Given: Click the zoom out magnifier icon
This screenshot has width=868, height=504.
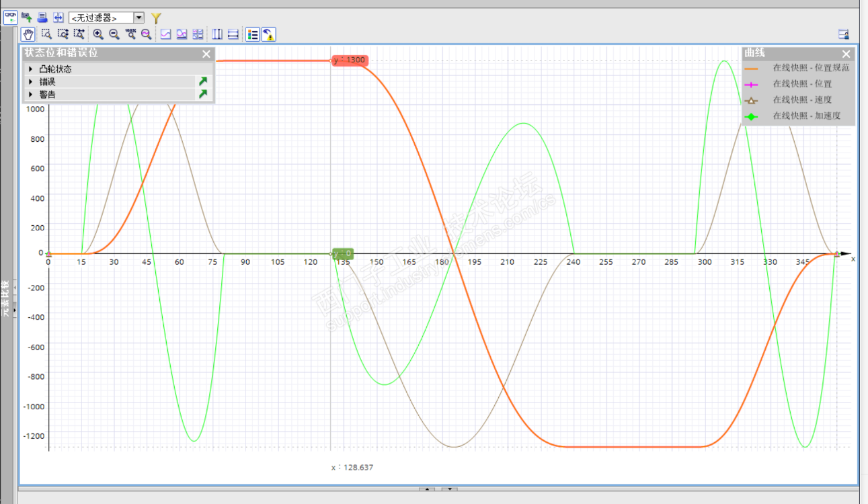Looking at the screenshot, I should coord(114,34).
